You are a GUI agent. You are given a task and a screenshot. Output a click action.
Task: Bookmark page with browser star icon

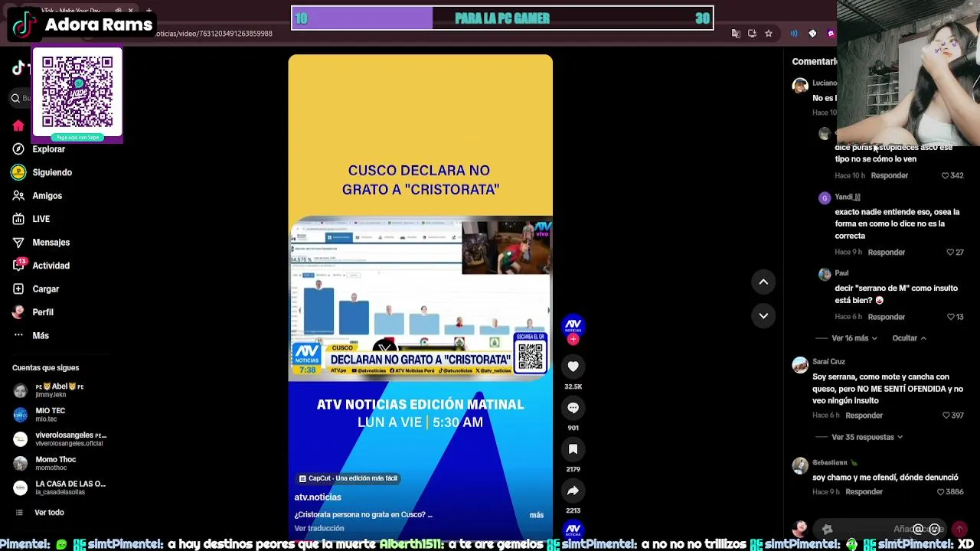pos(769,34)
